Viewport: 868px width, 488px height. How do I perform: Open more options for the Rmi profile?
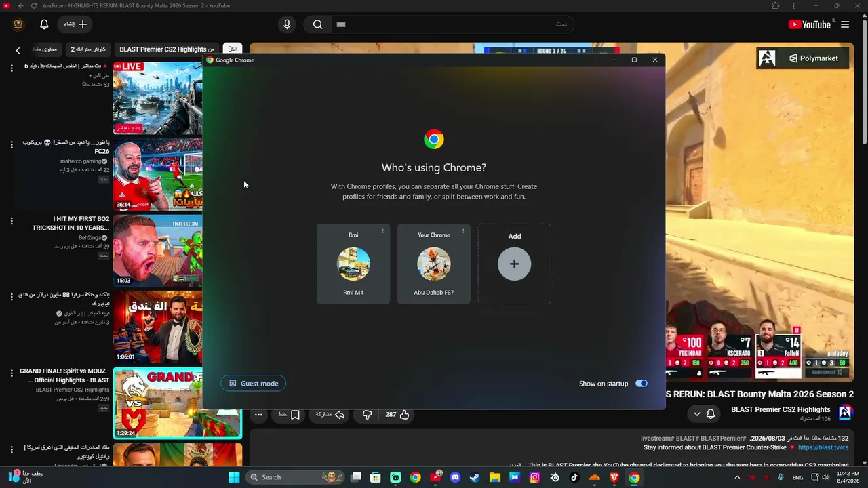[x=382, y=231]
